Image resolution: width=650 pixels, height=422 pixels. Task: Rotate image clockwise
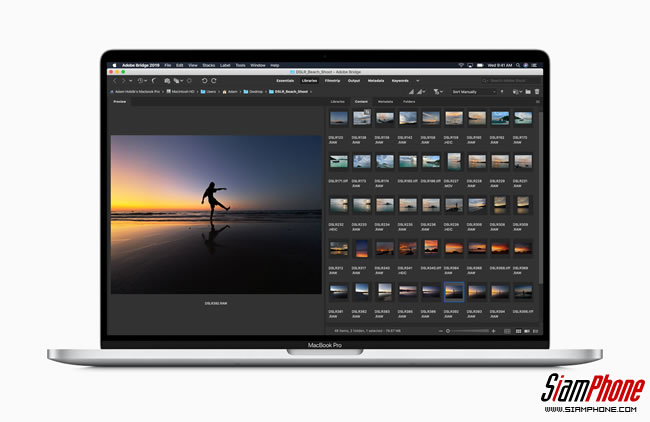[214, 81]
